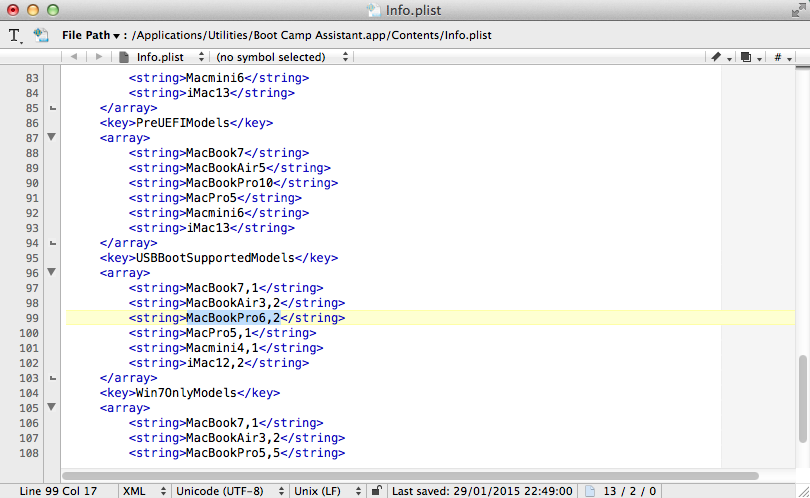Click the MacPro5,1 string line

tap(222, 333)
